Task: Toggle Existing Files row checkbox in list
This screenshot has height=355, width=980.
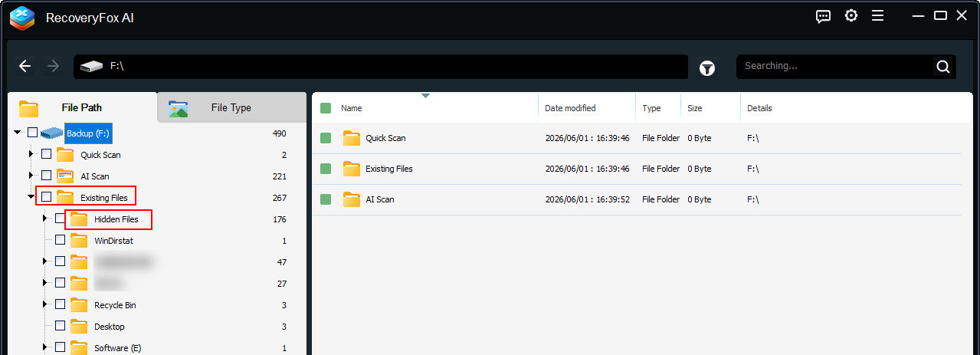Action: click(x=326, y=169)
